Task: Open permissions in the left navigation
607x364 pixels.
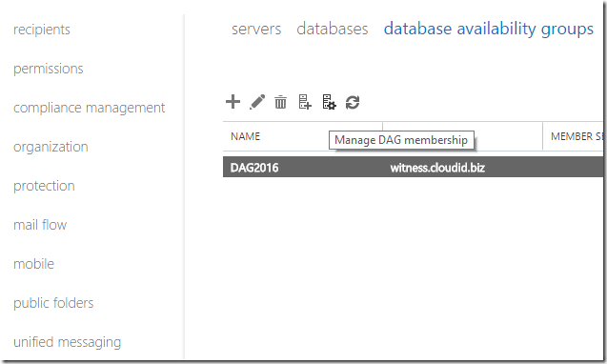Action: [x=49, y=69]
